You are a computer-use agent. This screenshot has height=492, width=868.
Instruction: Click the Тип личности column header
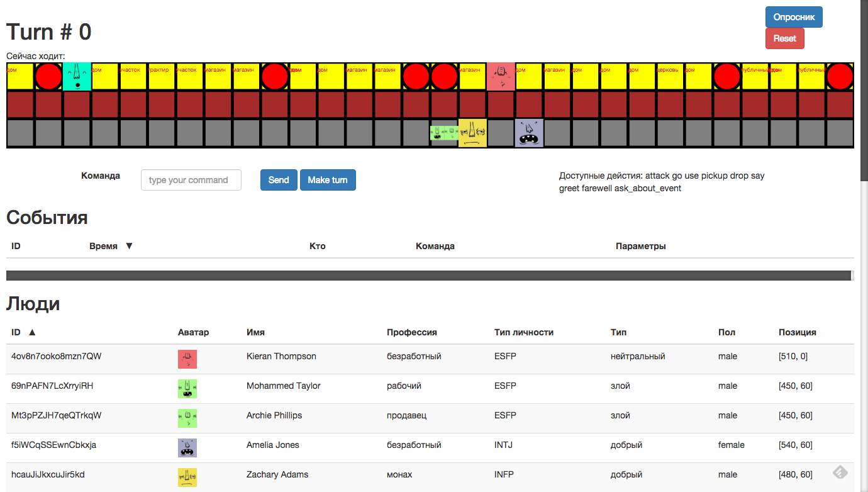click(x=523, y=332)
